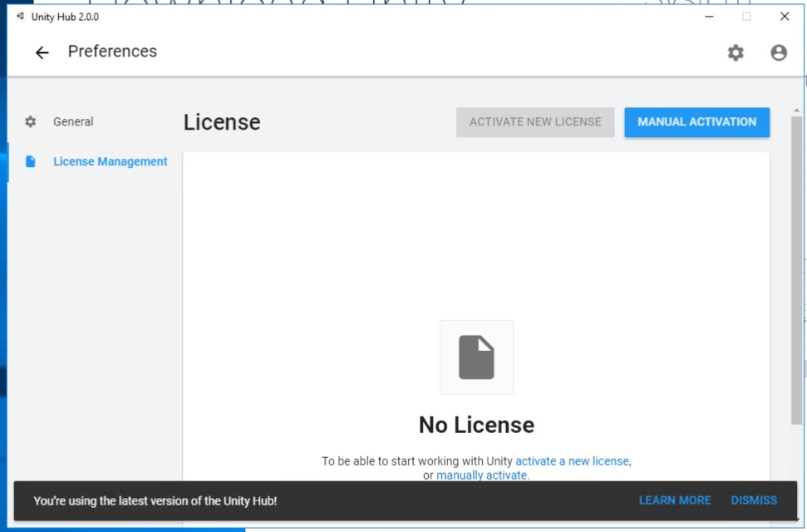
Task: Follow the 'manually activate' link
Action: coord(481,475)
